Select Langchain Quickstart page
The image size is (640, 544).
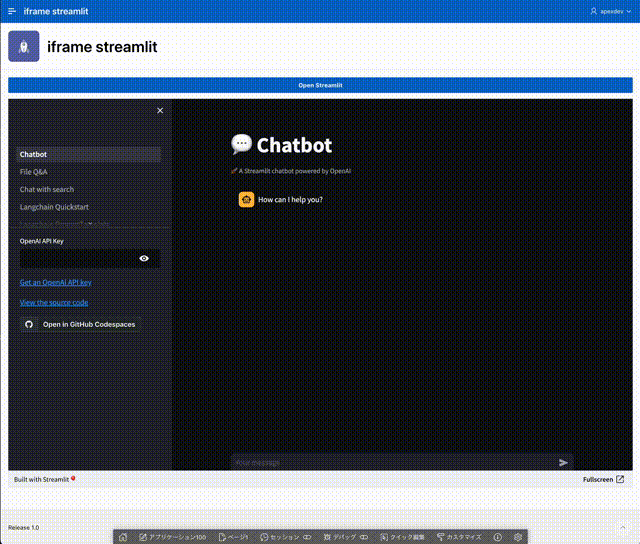[x=54, y=207]
